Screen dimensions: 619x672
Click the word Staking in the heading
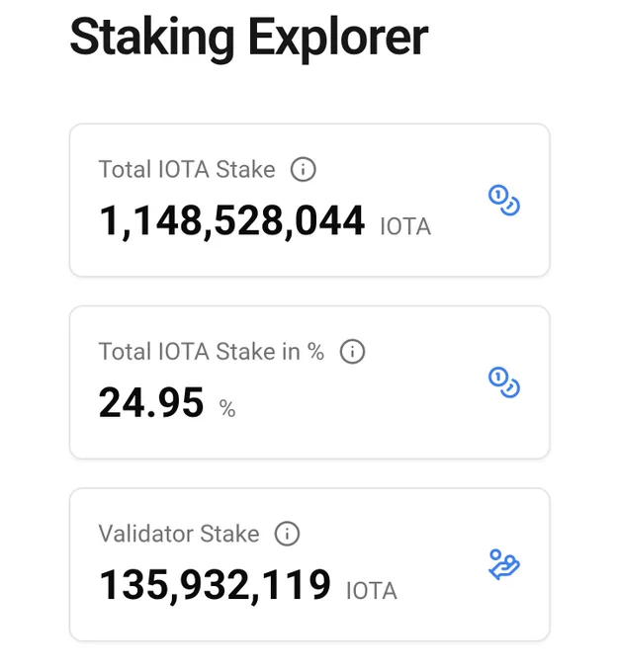coord(152,38)
